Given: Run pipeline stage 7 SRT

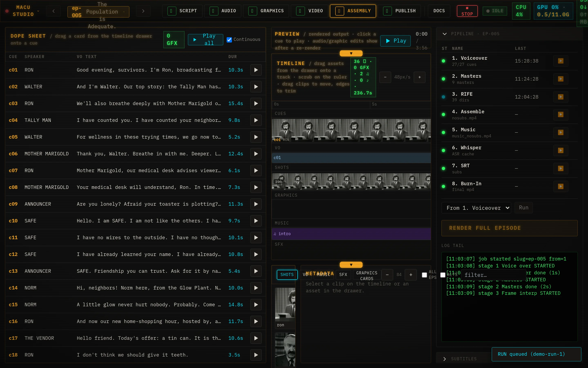Looking at the screenshot, I should tap(561, 168).
